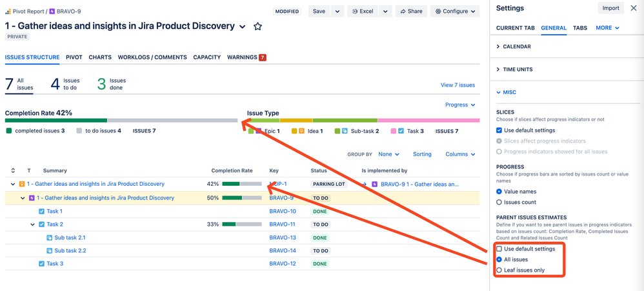Image resolution: width=644 pixels, height=291 pixels.
Task: Click the 33% progress bar on Task 2 row
Action: point(242,225)
